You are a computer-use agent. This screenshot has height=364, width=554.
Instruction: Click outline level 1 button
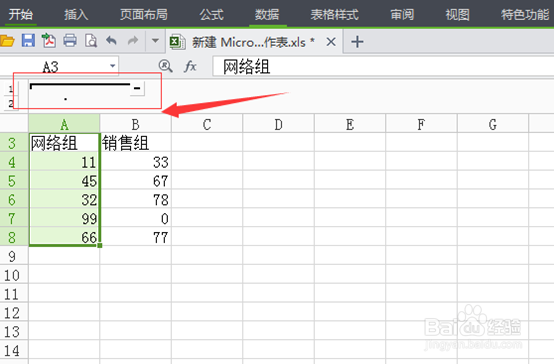(11, 88)
